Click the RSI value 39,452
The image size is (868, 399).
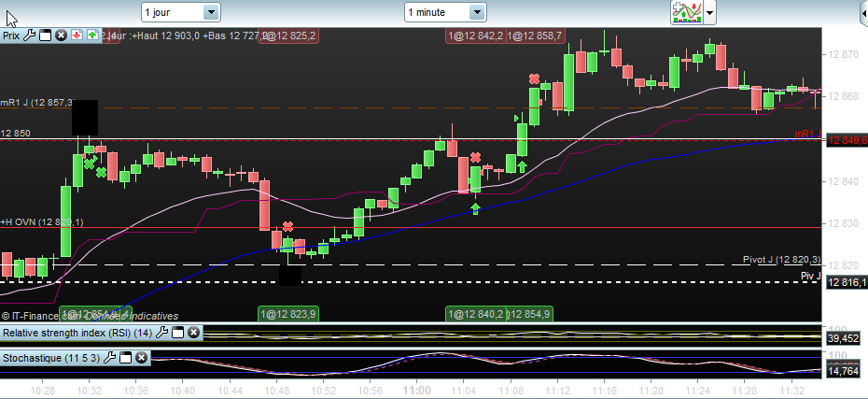843,338
